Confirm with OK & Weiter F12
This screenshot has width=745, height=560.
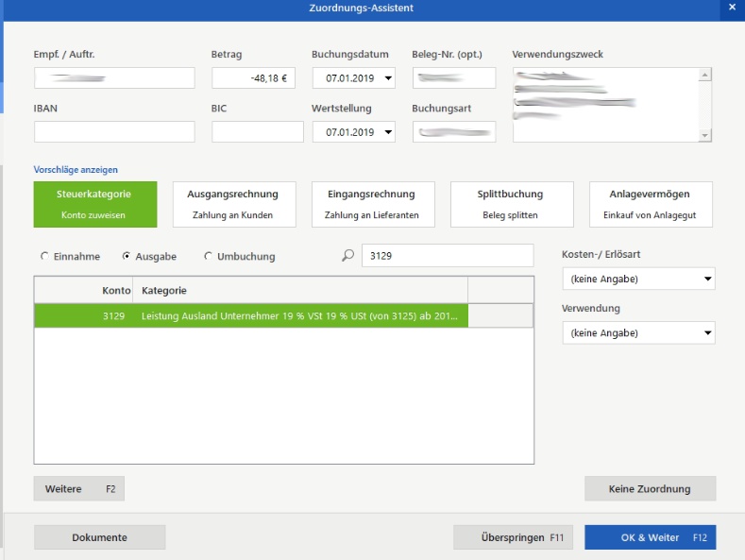pos(650,537)
